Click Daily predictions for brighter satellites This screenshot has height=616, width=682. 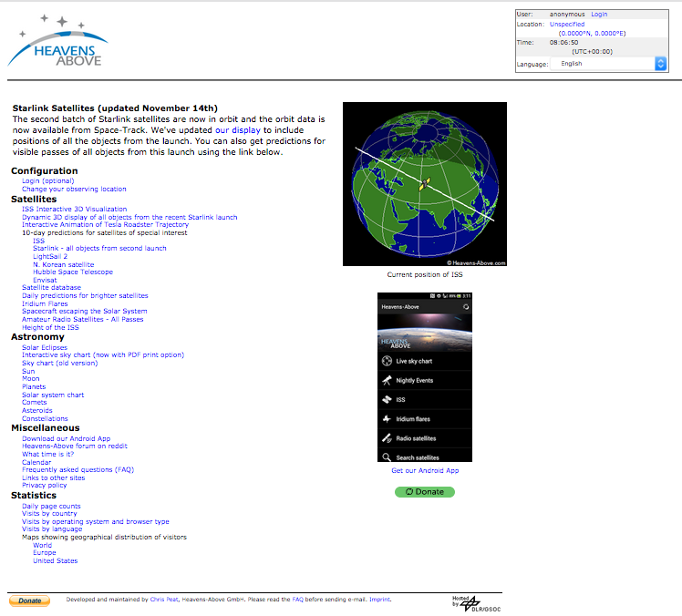(86, 295)
